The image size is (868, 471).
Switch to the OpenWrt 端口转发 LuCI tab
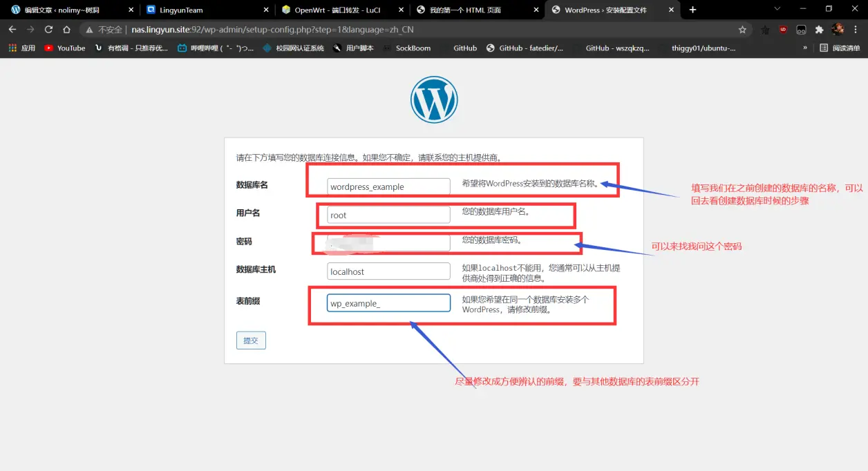pyautogui.click(x=343, y=10)
